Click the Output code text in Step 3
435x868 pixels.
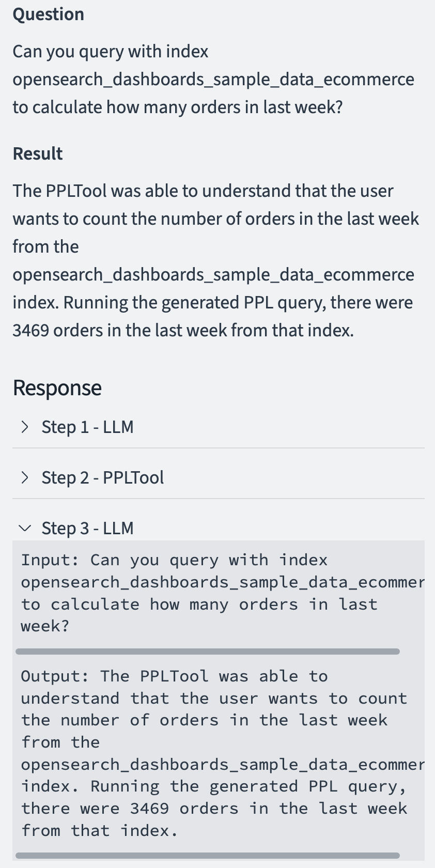pyautogui.click(x=222, y=753)
